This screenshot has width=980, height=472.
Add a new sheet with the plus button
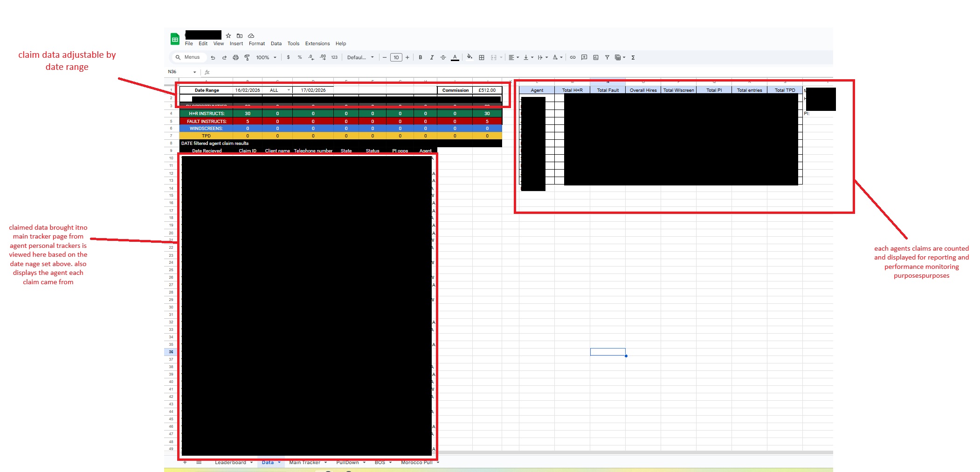[x=185, y=462]
